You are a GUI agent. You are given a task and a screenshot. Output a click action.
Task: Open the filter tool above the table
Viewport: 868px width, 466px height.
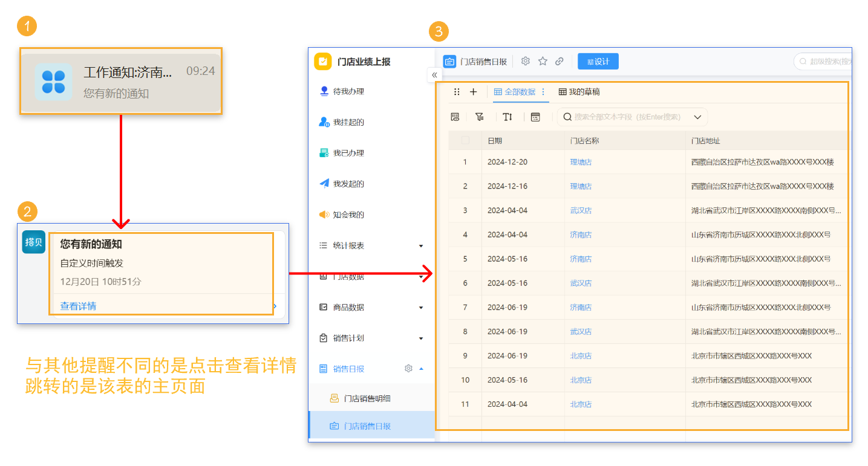point(480,117)
